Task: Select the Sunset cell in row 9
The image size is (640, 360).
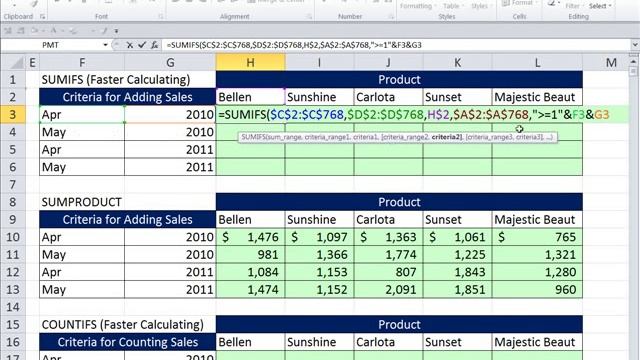Action: click(x=458, y=220)
